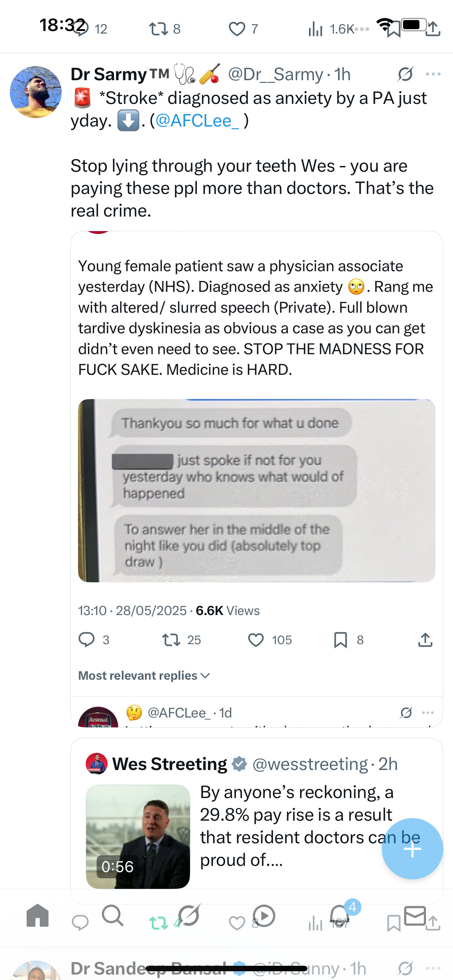Open the text messages screenshot image
This screenshot has width=453, height=980.
pos(256,490)
